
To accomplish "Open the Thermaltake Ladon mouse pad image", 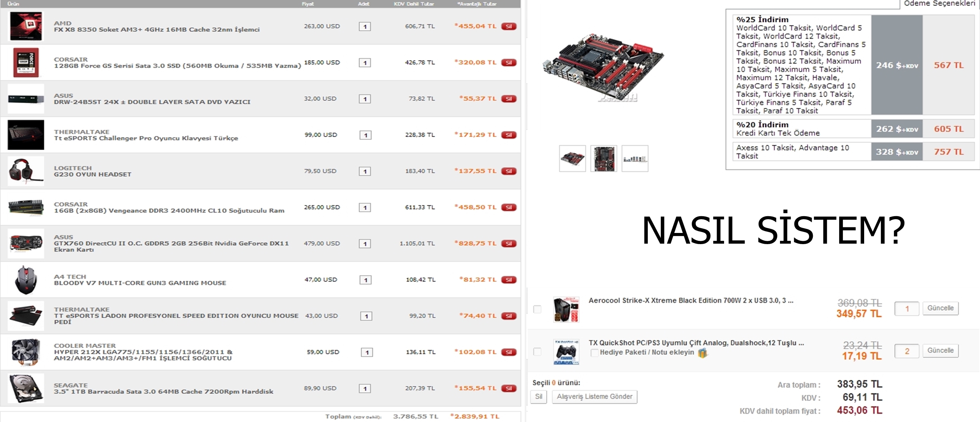I will 26,316.
